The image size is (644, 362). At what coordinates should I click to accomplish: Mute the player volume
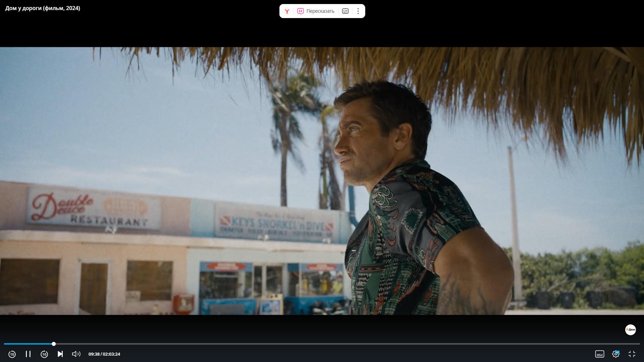click(x=76, y=354)
